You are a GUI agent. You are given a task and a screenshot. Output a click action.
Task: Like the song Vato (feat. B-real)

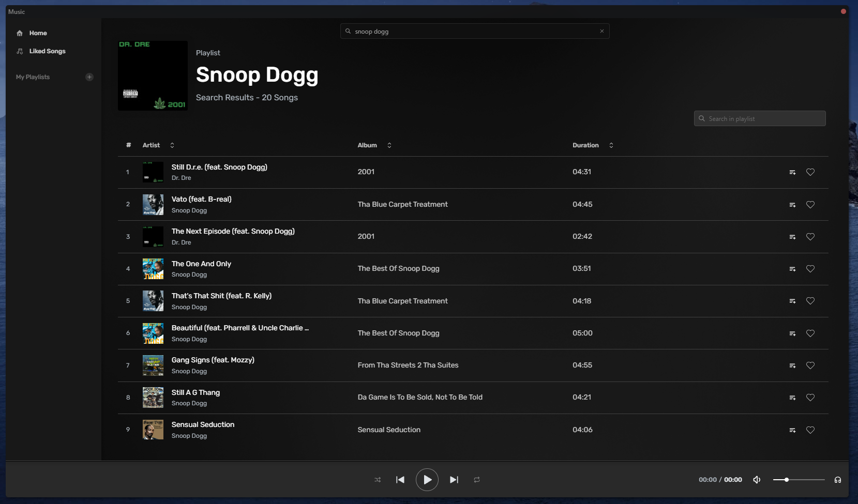(x=810, y=205)
